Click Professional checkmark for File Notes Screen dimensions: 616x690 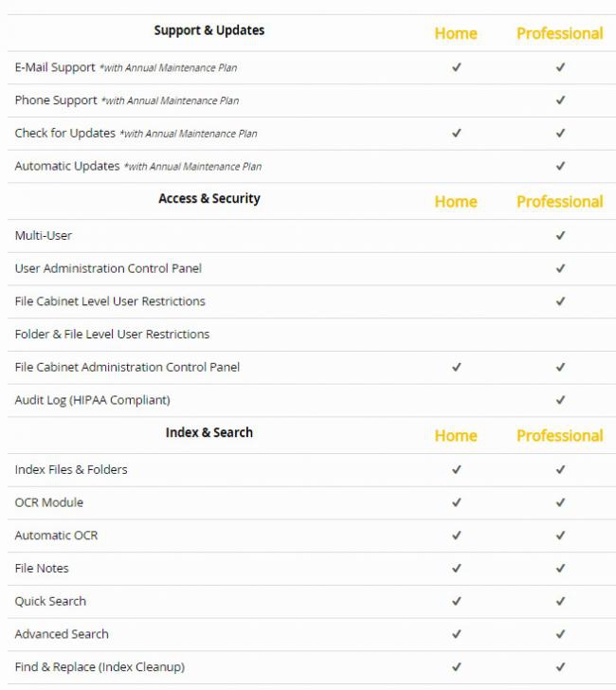click(x=560, y=569)
